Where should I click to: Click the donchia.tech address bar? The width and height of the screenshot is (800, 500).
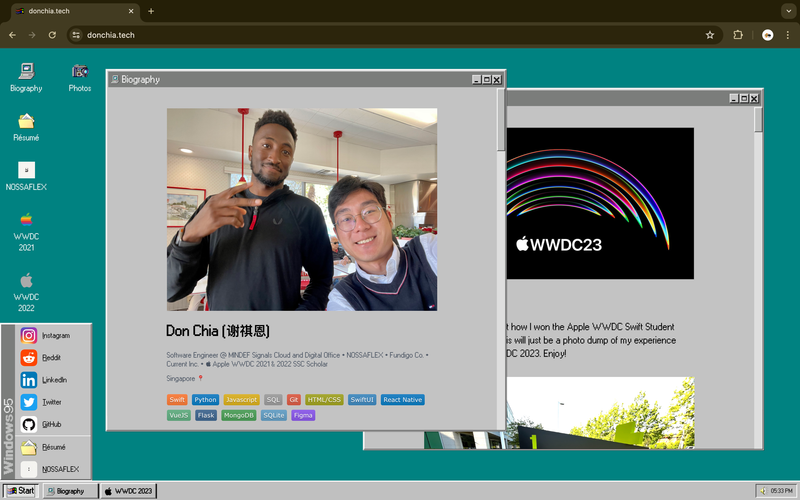pos(395,35)
